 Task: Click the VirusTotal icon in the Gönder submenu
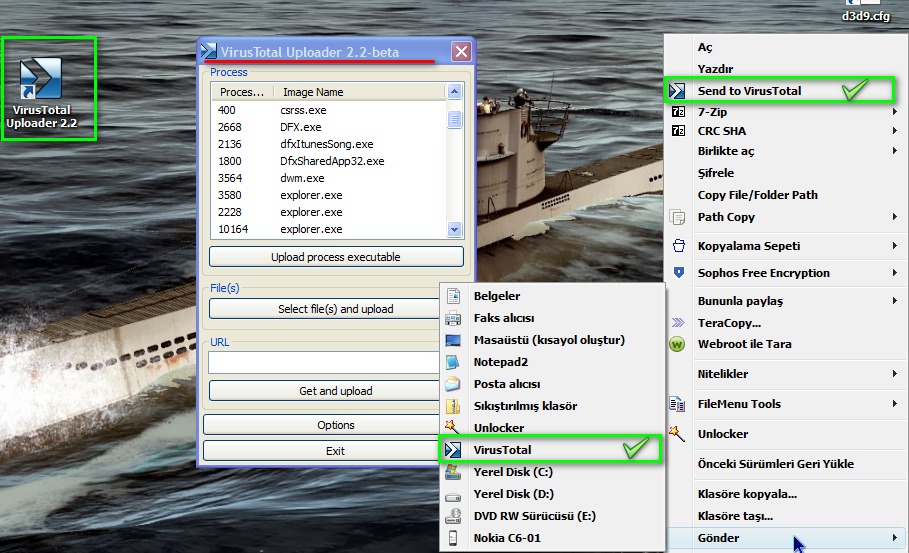pos(453,450)
